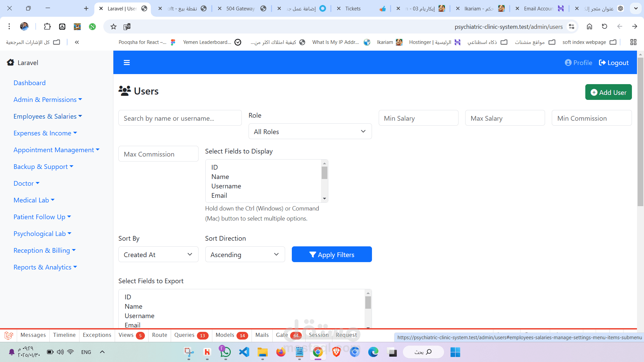Viewport: 644px width, 362px height.
Task: Click the green Add User button
Action: [x=608, y=92]
